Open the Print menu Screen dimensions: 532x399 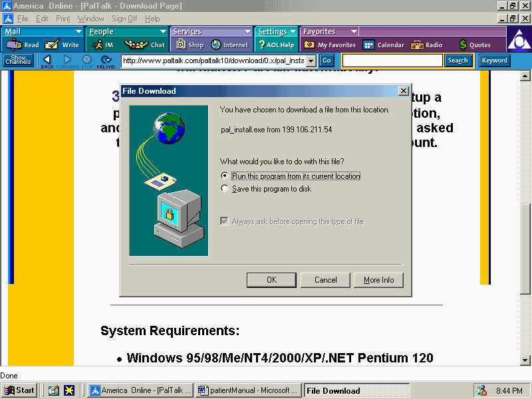pyautogui.click(x=63, y=19)
